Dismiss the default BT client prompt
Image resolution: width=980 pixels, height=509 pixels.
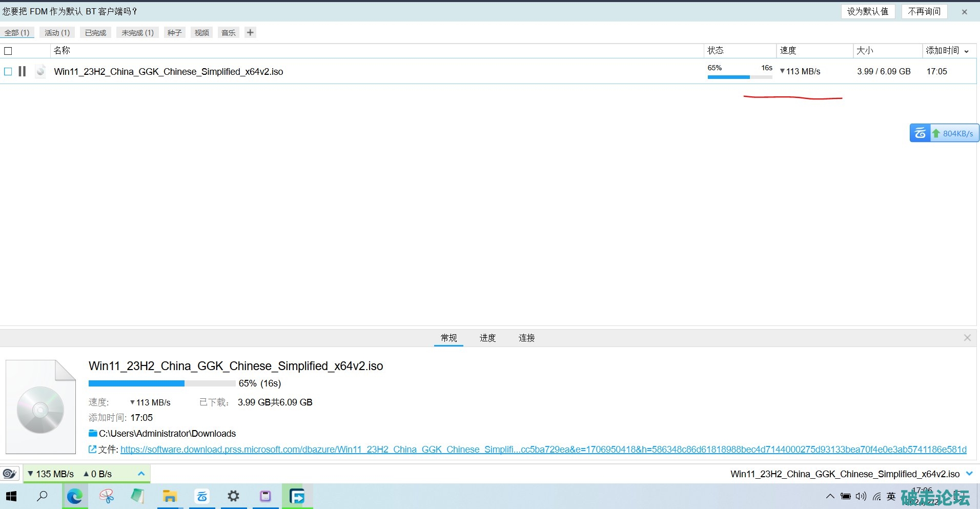click(964, 12)
